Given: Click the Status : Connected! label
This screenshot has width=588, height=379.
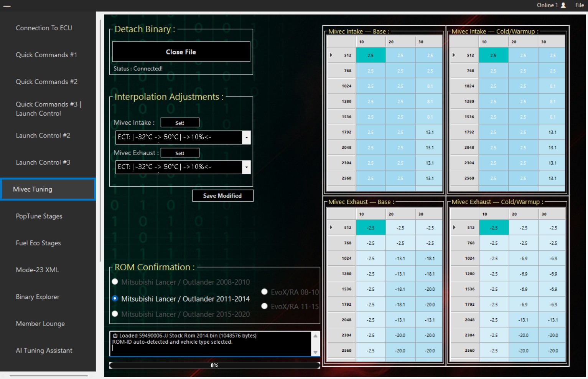Looking at the screenshot, I should [x=138, y=69].
